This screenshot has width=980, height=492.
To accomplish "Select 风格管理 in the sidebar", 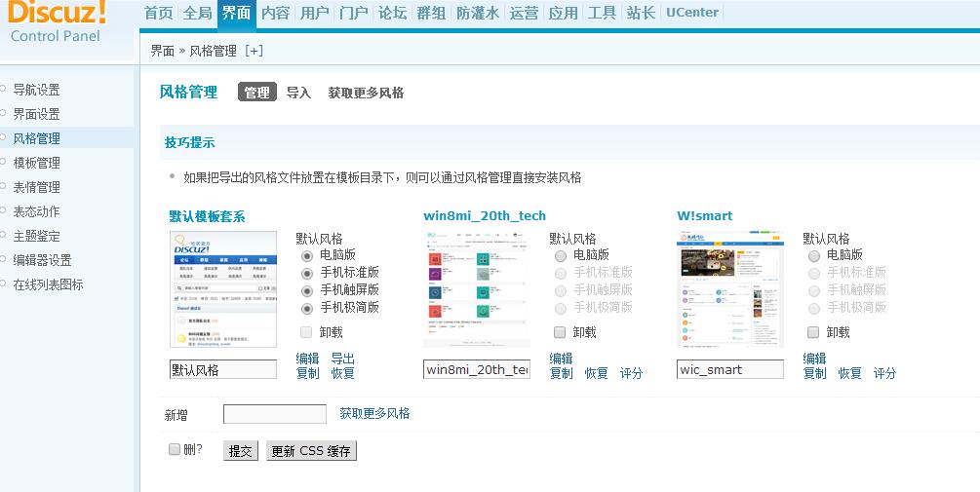I will [x=36, y=138].
